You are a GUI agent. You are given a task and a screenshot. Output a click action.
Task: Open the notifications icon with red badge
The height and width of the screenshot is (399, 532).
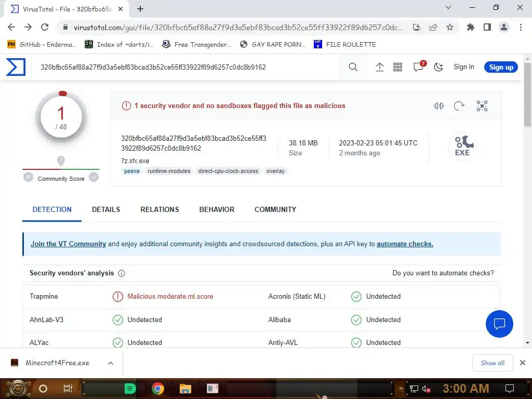(419, 66)
